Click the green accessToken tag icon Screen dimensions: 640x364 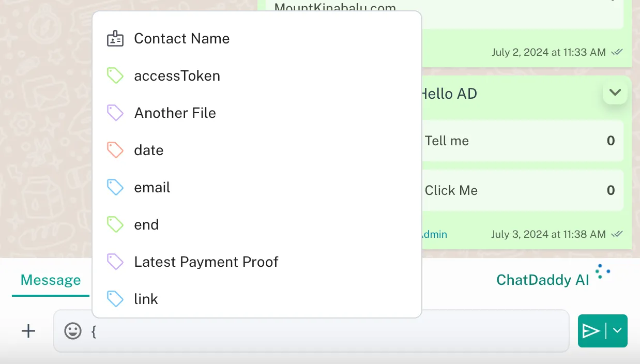tap(115, 76)
